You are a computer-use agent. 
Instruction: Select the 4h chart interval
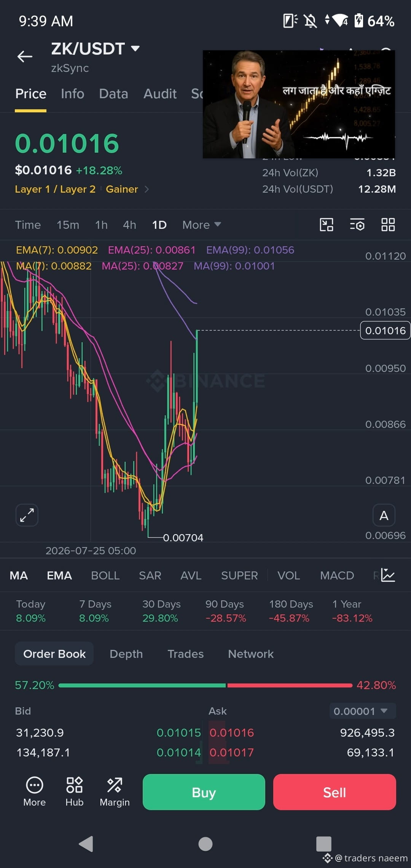pos(129,225)
